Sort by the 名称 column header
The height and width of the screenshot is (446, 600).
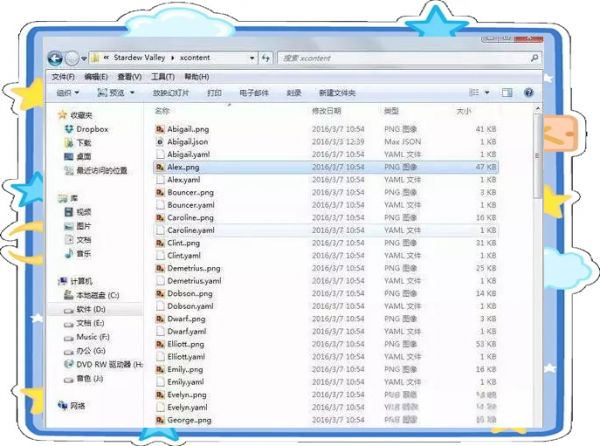[x=162, y=111]
